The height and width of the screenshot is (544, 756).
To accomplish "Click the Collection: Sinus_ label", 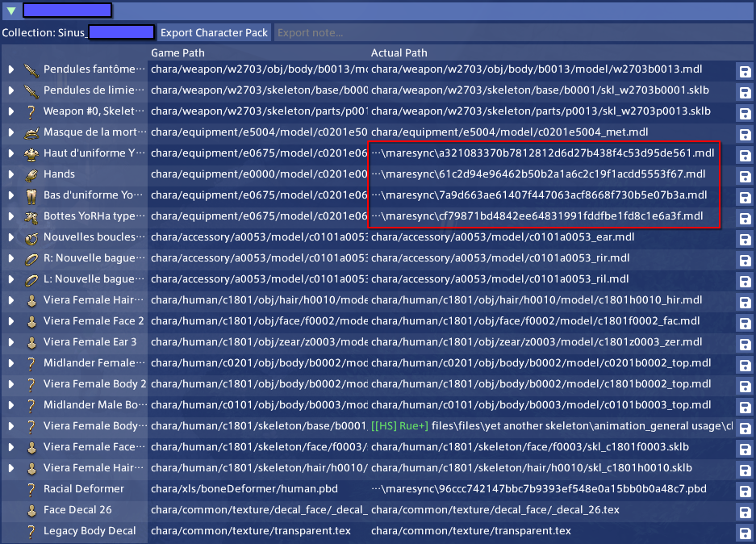I will [44, 33].
